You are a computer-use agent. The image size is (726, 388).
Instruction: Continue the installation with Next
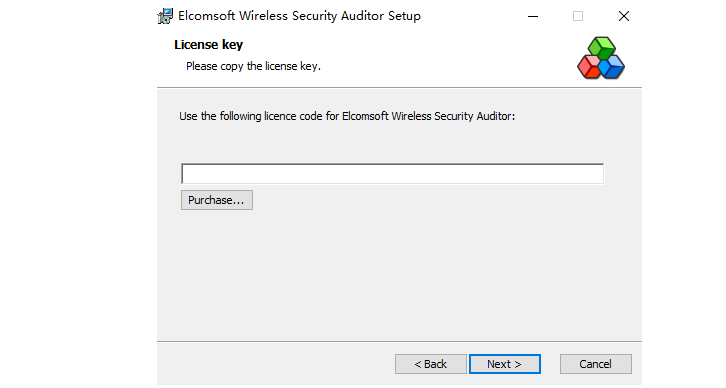tap(505, 364)
